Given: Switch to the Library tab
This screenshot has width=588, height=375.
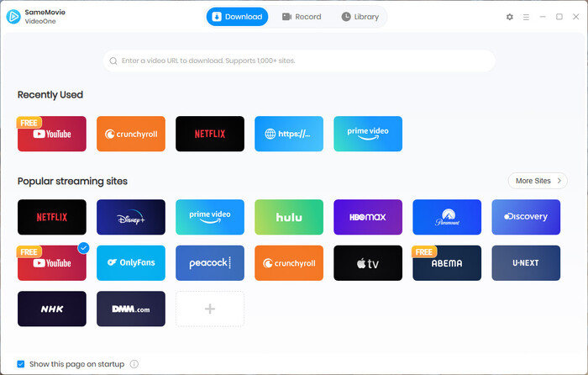Looking at the screenshot, I should (360, 17).
